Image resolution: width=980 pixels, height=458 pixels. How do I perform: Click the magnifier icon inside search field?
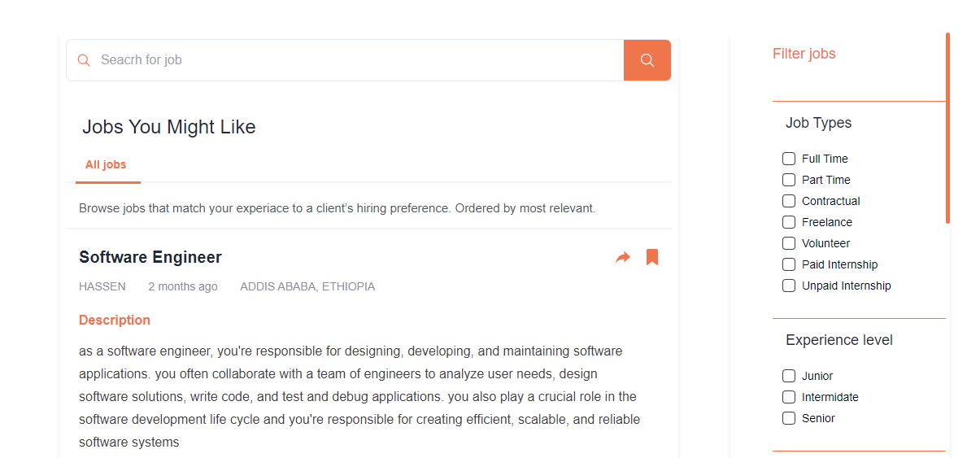pyautogui.click(x=84, y=60)
